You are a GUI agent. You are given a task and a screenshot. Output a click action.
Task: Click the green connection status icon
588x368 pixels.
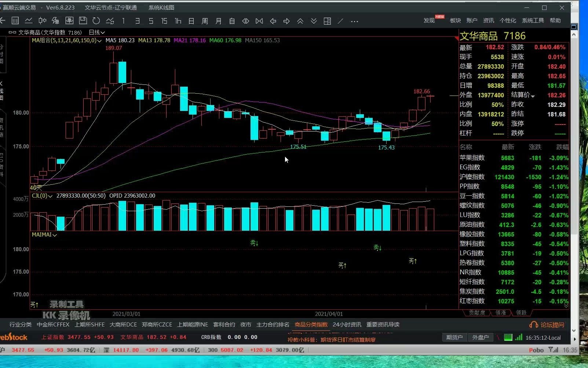(x=508, y=337)
